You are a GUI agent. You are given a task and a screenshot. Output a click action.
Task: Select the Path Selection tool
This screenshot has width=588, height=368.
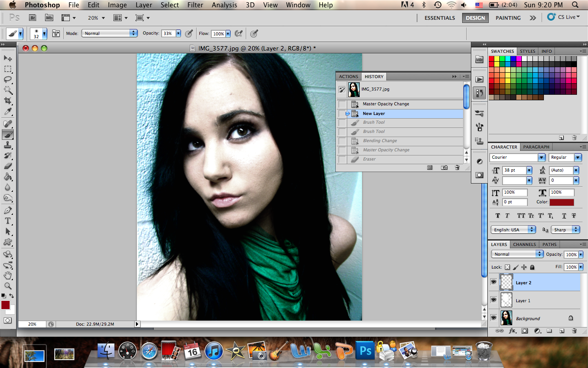(x=8, y=231)
